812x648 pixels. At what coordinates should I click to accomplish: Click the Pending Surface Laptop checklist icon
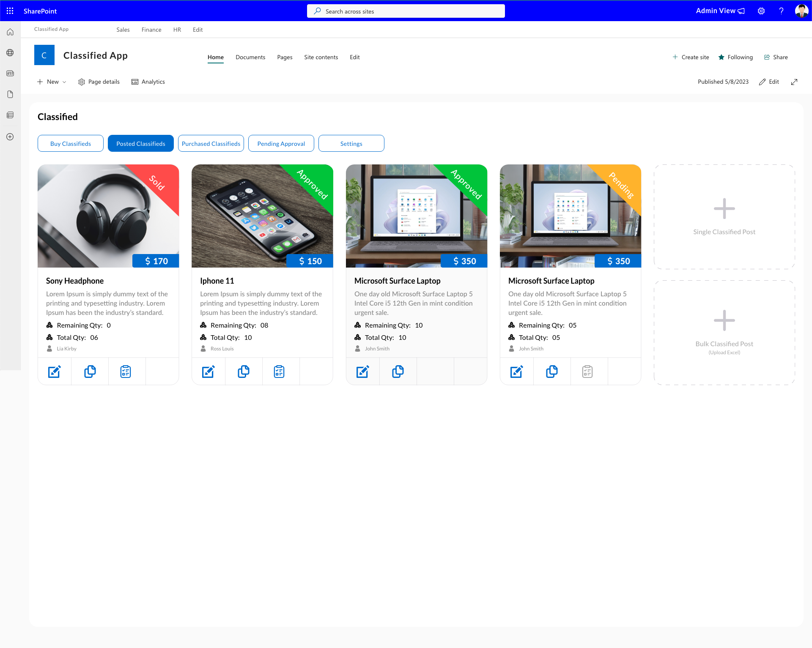(x=587, y=372)
